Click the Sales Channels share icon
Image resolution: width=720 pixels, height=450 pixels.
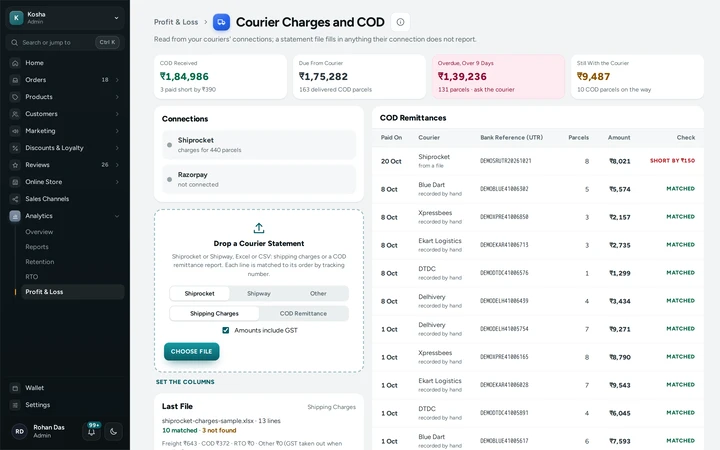click(15, 199)
